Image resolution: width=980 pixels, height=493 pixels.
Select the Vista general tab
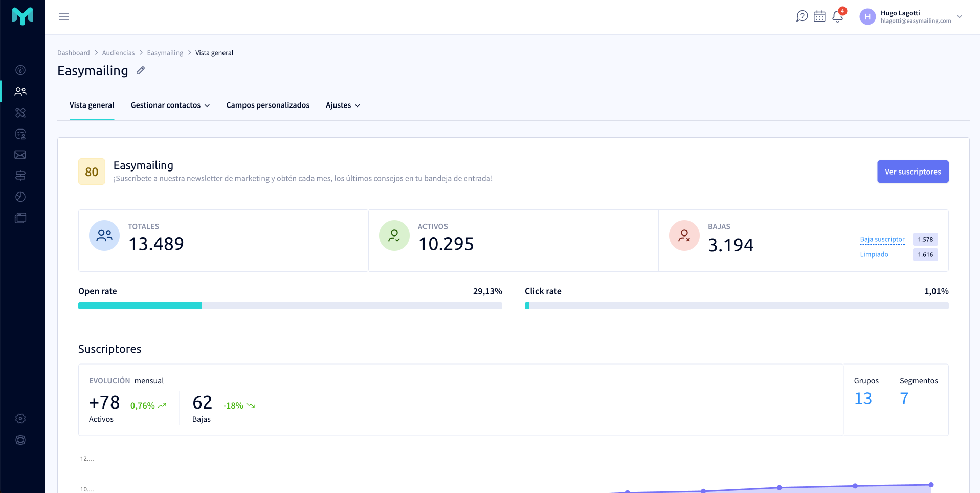pos(92,105)
